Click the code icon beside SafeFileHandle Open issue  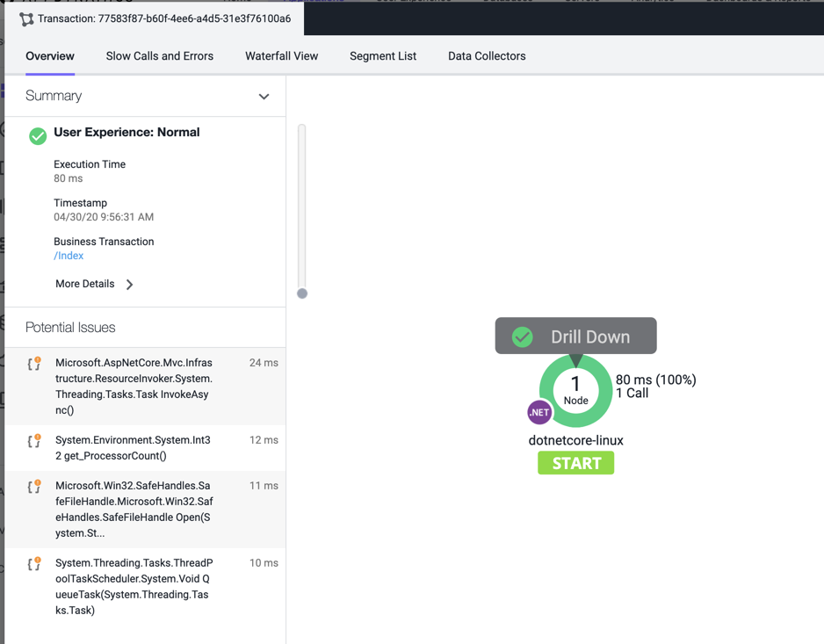tap(34, 487)
